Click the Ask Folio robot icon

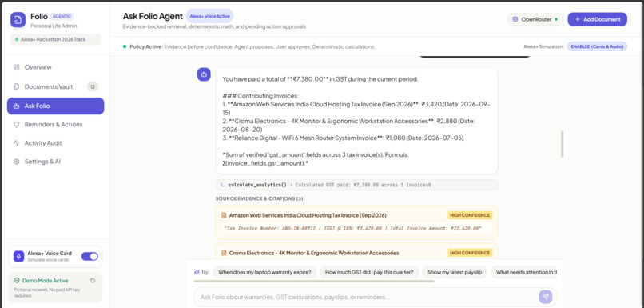coord(17,106)
